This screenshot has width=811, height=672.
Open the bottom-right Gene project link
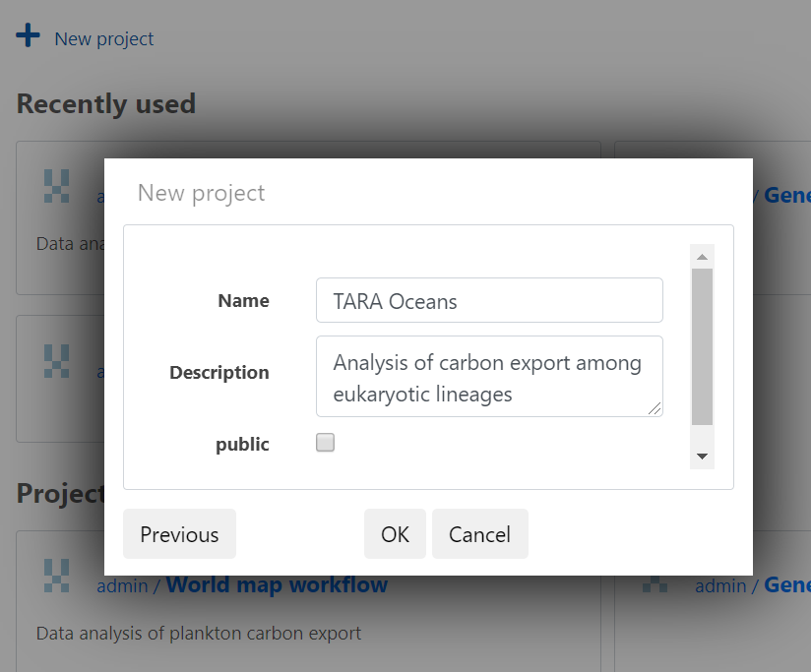[787, 584]
